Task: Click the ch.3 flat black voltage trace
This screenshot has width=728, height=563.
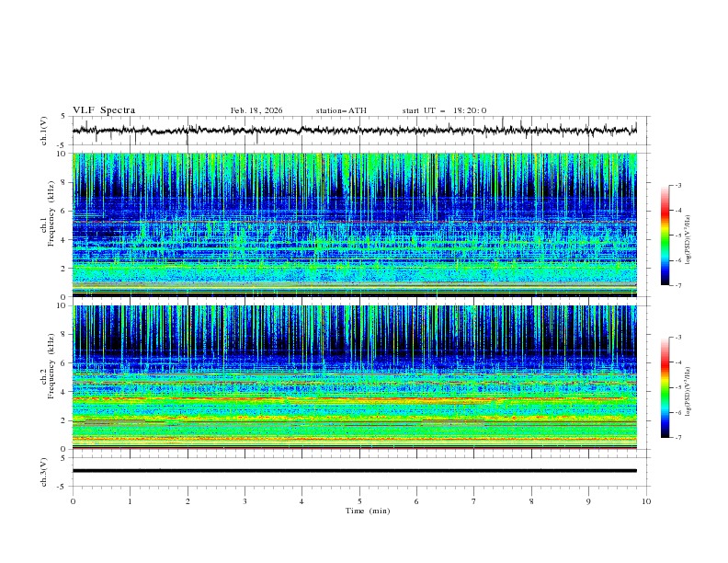Action: (354, 471)
